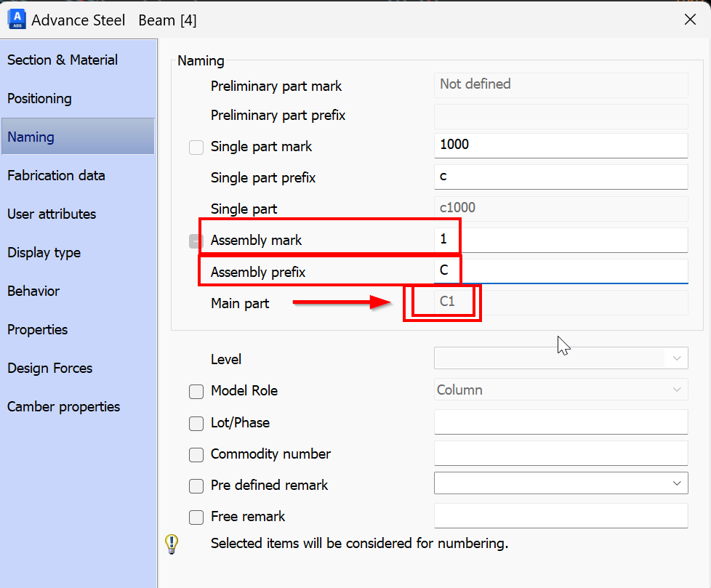Switch to the Section & Material page
711x588 pixels.
coord(63,60)
